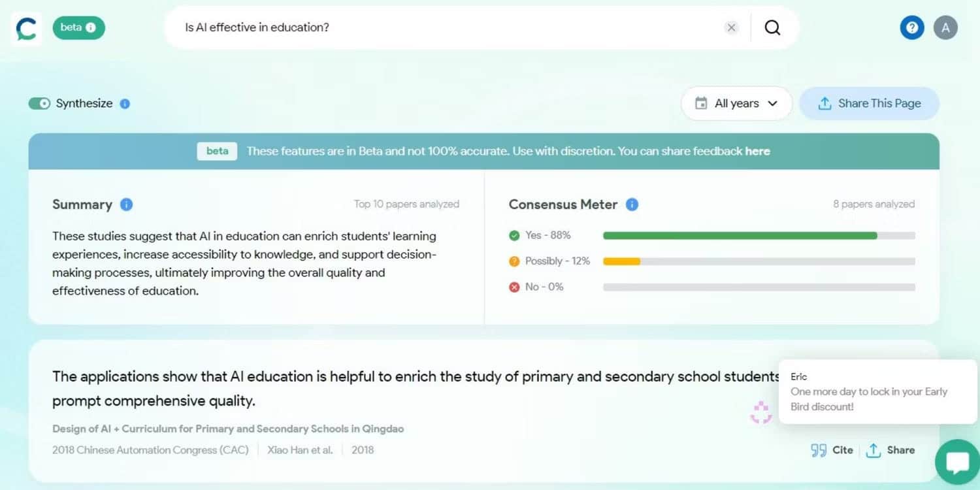Viewport: 980px width, 490px height.
Task: Click the yellow Possibly 12% bar
Action: tap(621, 261)
